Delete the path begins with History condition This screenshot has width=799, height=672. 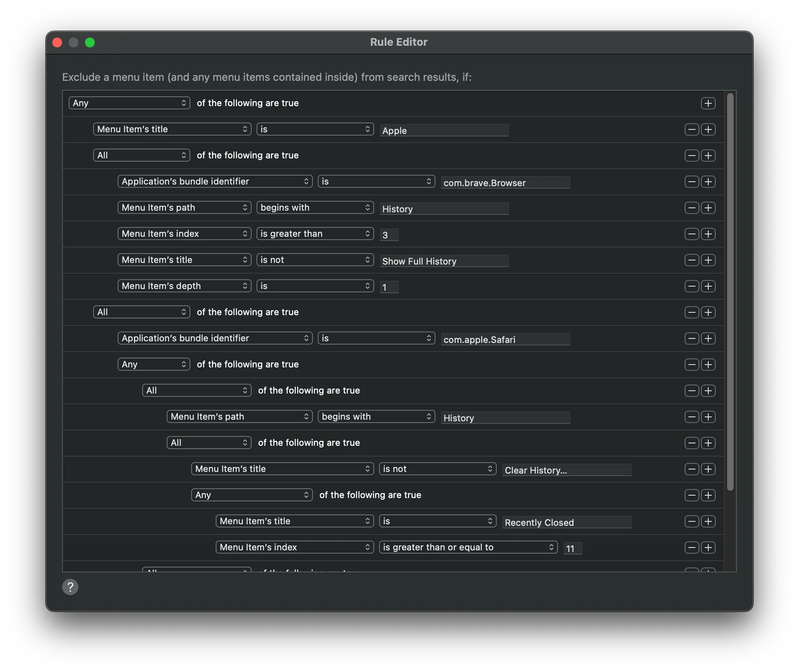click(x=692, y=207)
